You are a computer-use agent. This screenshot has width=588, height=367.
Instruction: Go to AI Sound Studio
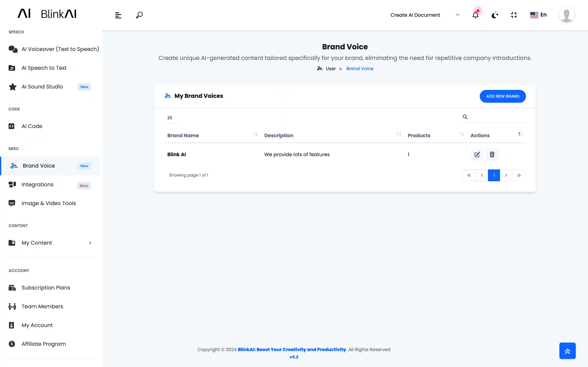[x=42, y=87]
